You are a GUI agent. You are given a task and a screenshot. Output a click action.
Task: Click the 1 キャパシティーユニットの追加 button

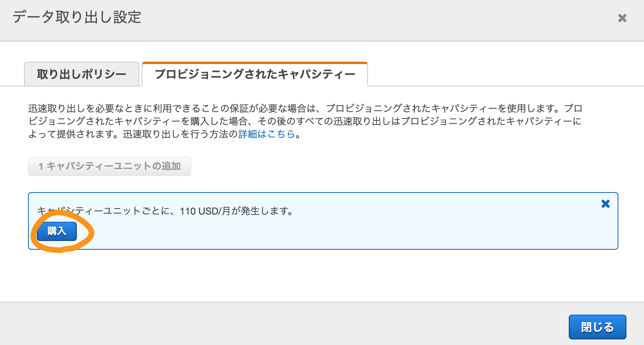click(110, 166)
